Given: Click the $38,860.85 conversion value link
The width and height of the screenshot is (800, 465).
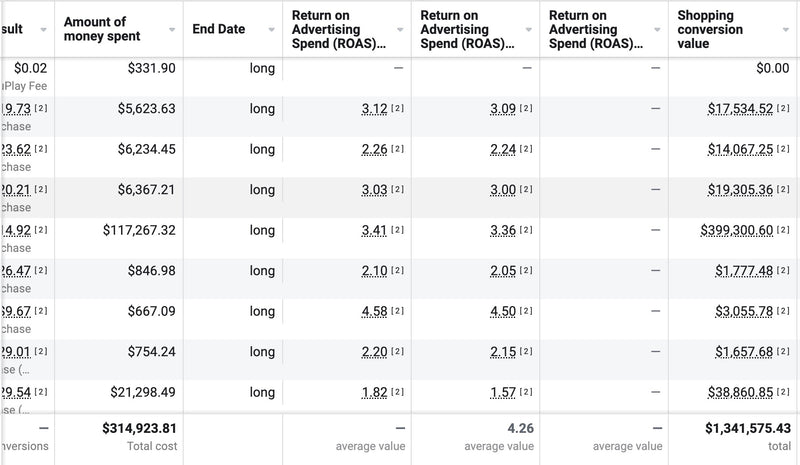Looking at the screenshot, I should [744, 393].
